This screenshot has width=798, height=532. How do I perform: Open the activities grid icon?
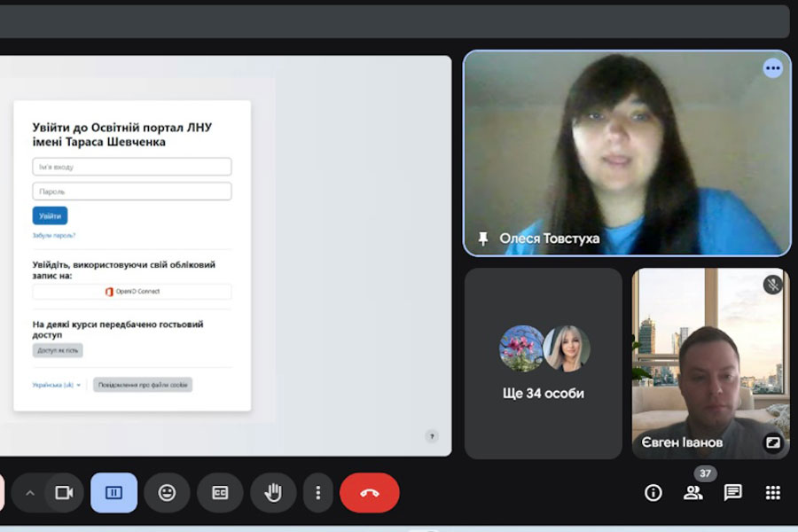[x=772, y=492]
